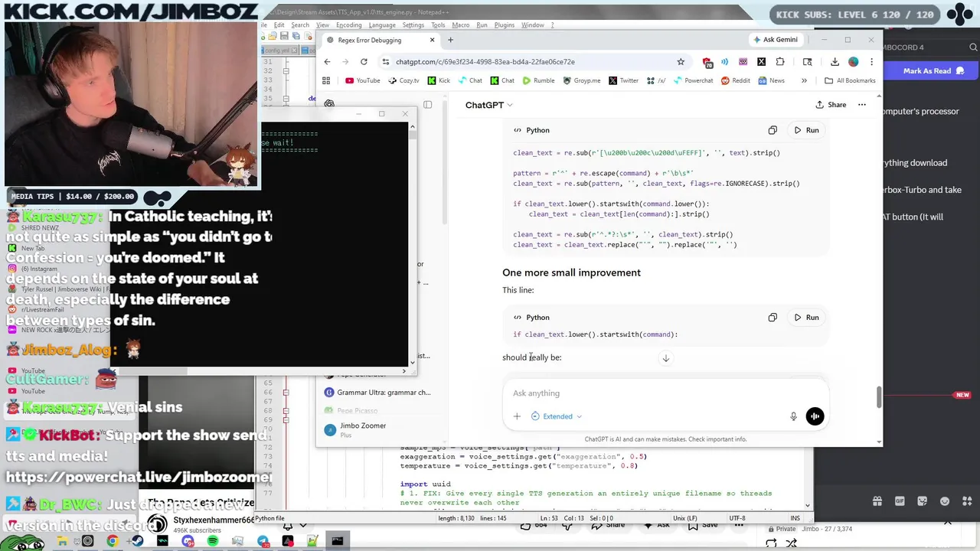Viewport: 980px width, 551px height.
Task: Open the Extended thinking dropdown
Action: (557, 416)
